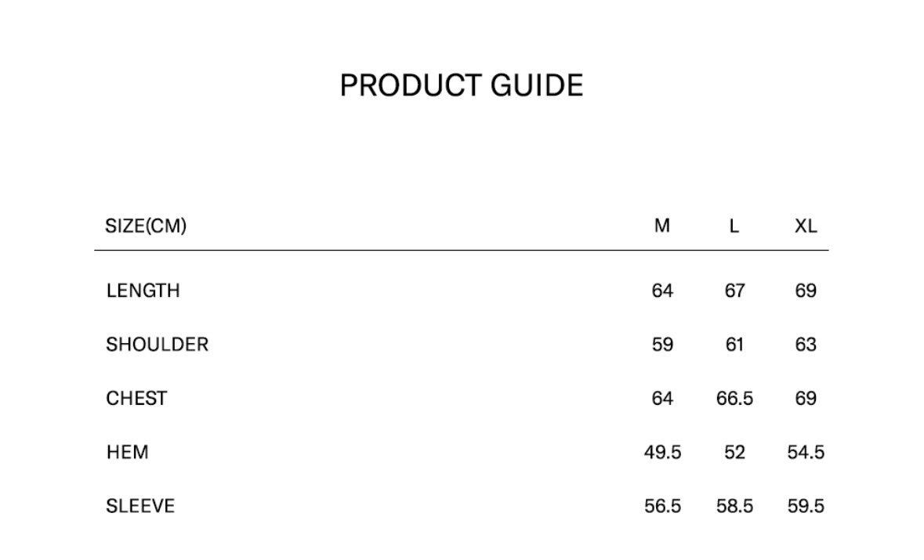924x560 pixels.
Task: Select the SLEEVE value 59.5
Action: pyautogui.click(x=806, y=507)
